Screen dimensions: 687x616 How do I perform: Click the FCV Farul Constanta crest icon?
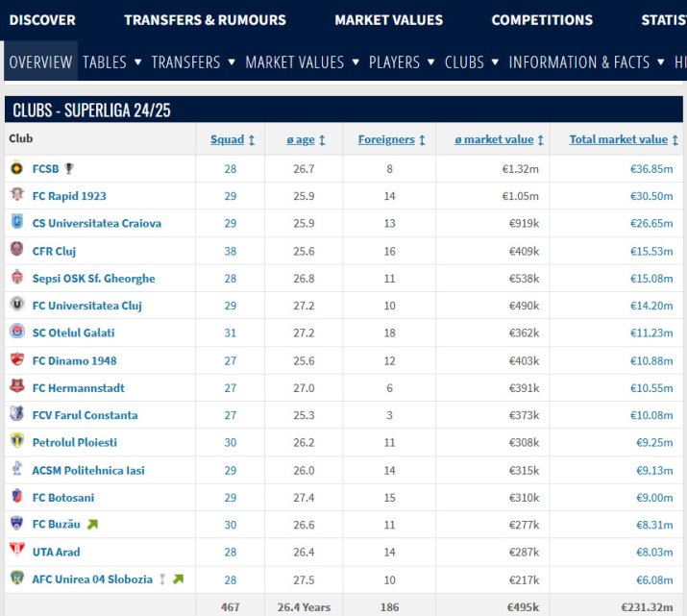coord(16,413)
